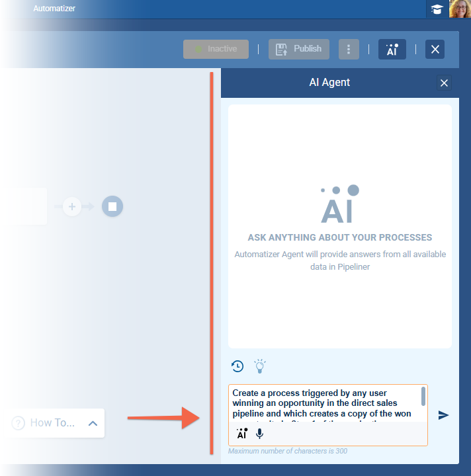Click the prompt text box scrollbar

click(x=423, y=396)
